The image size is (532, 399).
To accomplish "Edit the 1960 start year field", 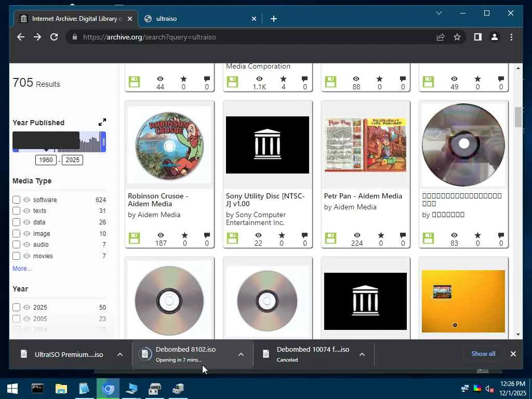I will pyautogui.click(x=46, y=160).
